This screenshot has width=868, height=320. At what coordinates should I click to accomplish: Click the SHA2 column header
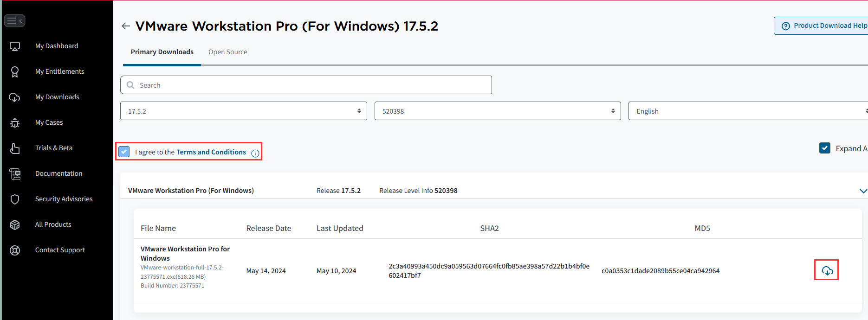489,228
